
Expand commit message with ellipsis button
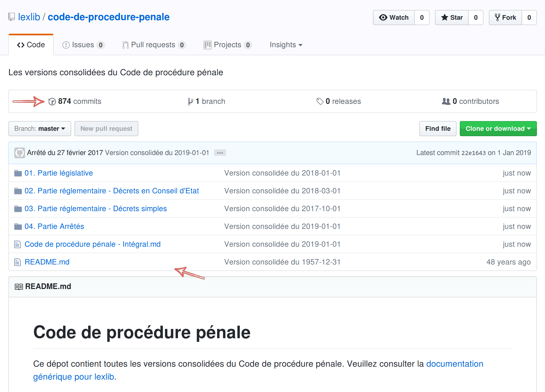(x=220, y=153)
